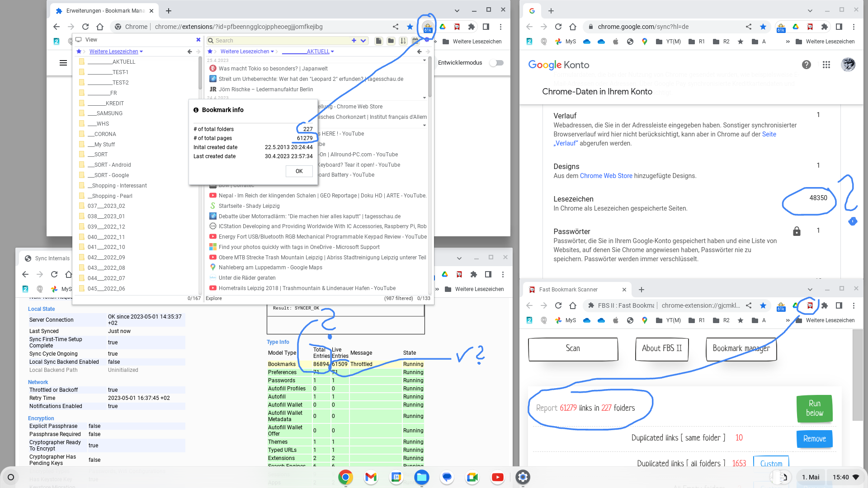Viewport: 868px width, 488px height.
Task: Show more bookmarks chevron in the Google Konto window
Action: pos(788,42)
